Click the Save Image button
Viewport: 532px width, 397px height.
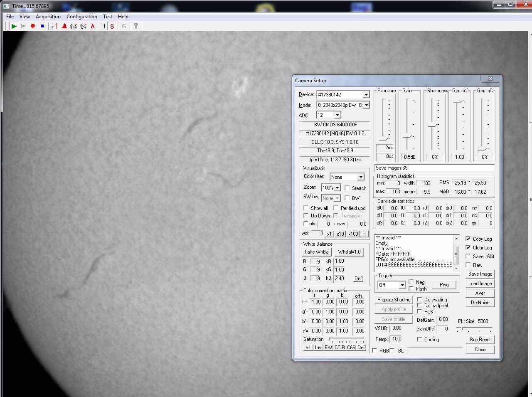point(480,274)
